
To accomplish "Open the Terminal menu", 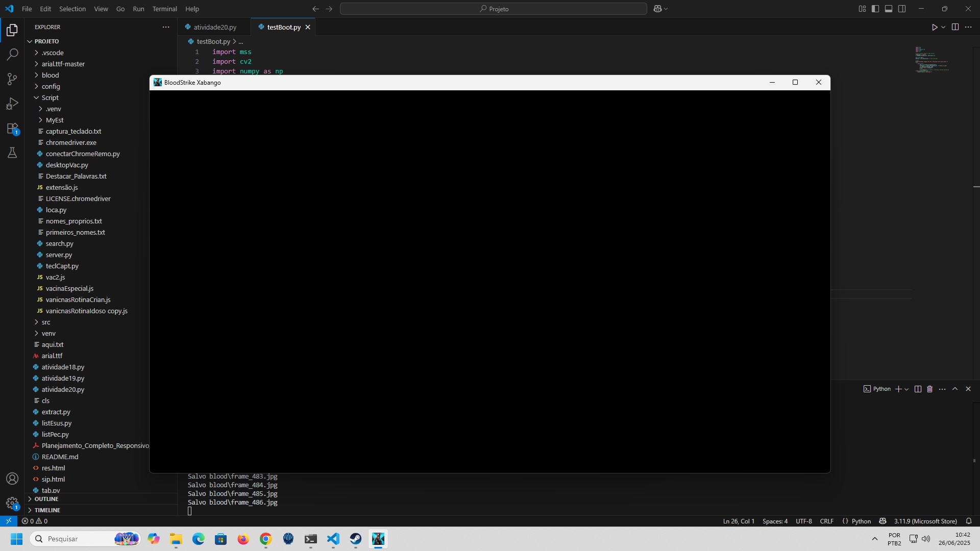I will click(164, 9).
